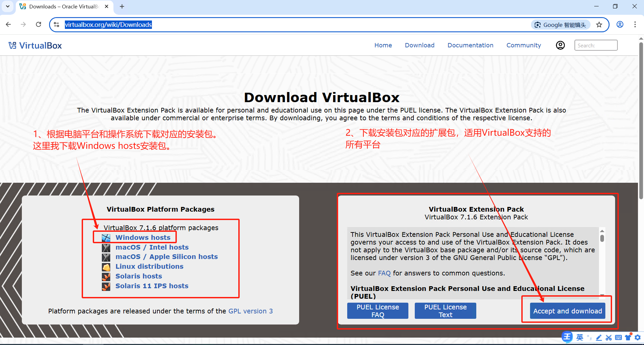Open the Home menu item

coord(383,45)
